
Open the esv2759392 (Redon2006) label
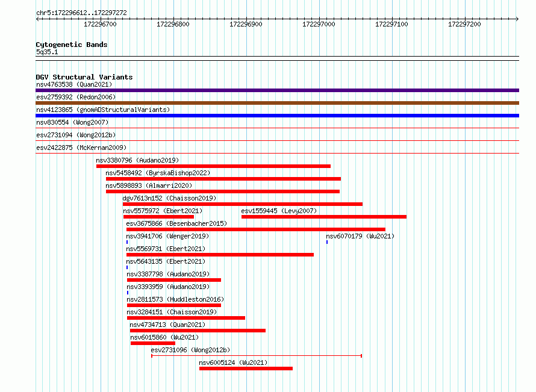[76, 97]
